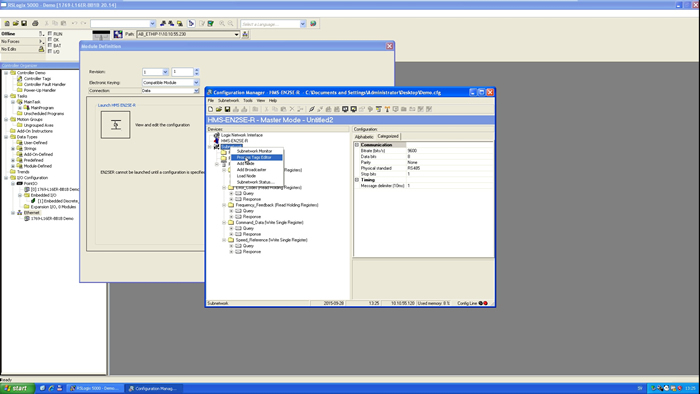700x394 pixels.
Task: Open the Select a language dropdown
Action: pyautogui.click(x=303, y=24)
